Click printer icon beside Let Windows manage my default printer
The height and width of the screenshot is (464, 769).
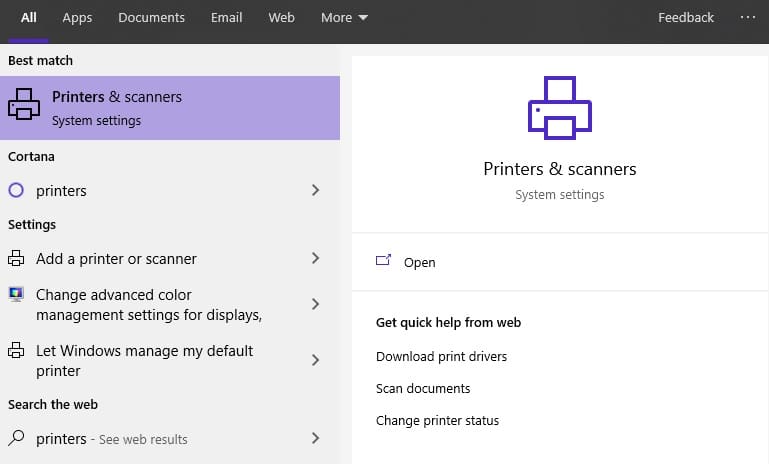point(16,350)
